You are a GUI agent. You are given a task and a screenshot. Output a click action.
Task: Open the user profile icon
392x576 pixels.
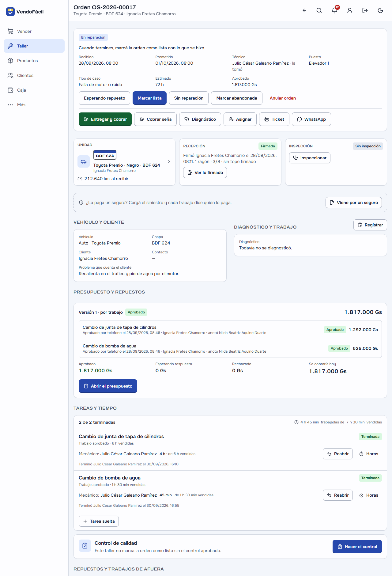coord(350,10)
